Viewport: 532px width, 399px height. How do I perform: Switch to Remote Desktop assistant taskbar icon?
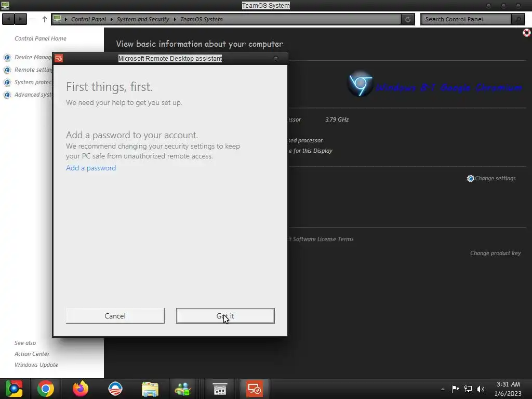pos(255,389)
